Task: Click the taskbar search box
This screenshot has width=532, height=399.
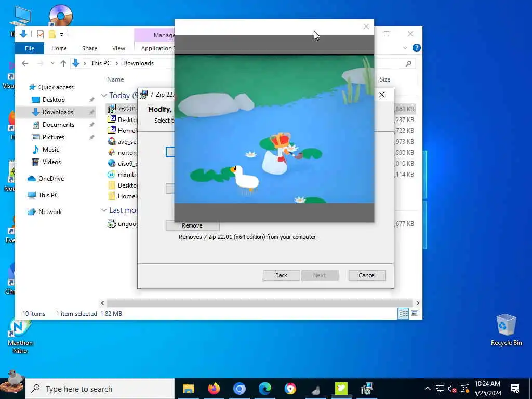Action: coord(100,389)
